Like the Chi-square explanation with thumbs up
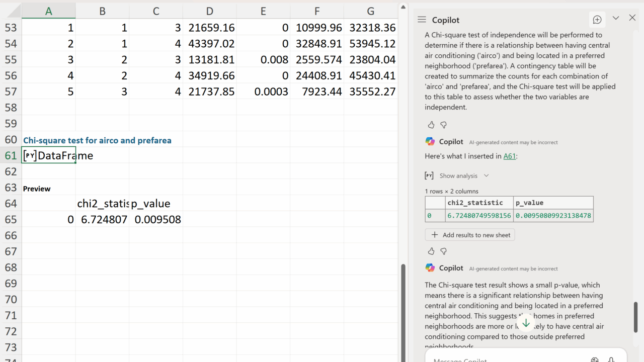This screenshot has height=362, width=644. point(431,125)
